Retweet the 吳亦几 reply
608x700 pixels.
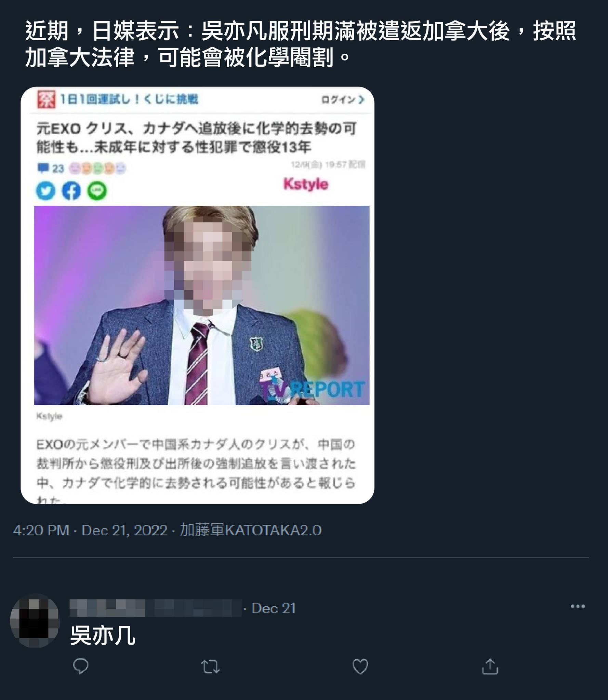(210, 667)
